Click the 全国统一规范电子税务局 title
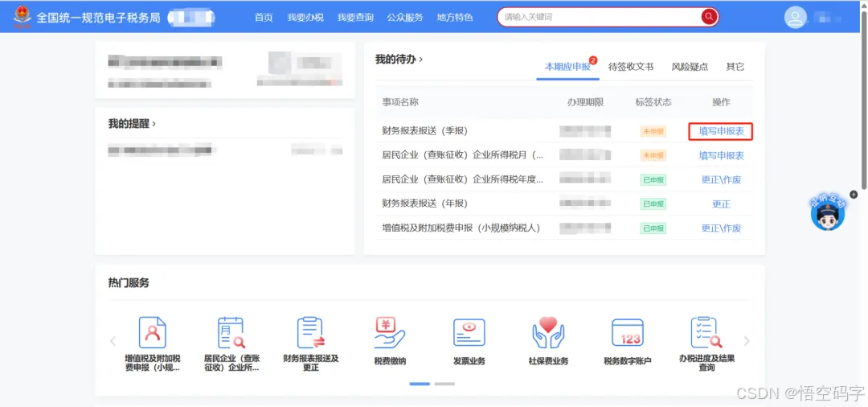 click(99, 18)
